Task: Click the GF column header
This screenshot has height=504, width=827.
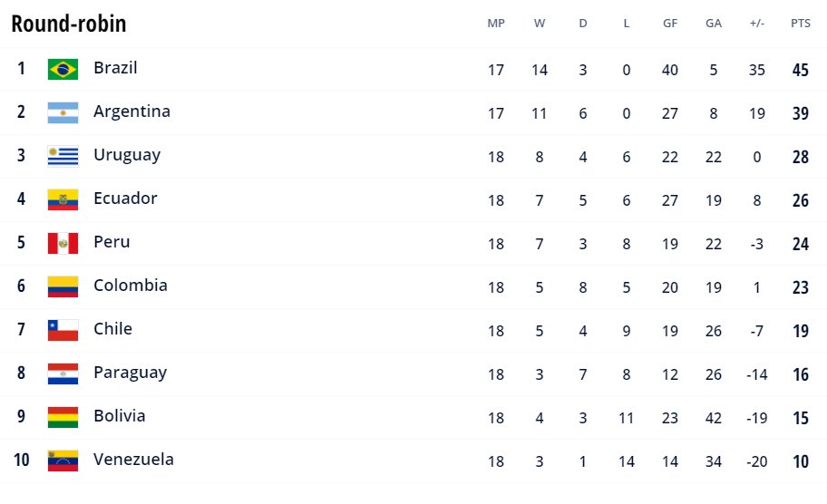Action: pos(670,24)
